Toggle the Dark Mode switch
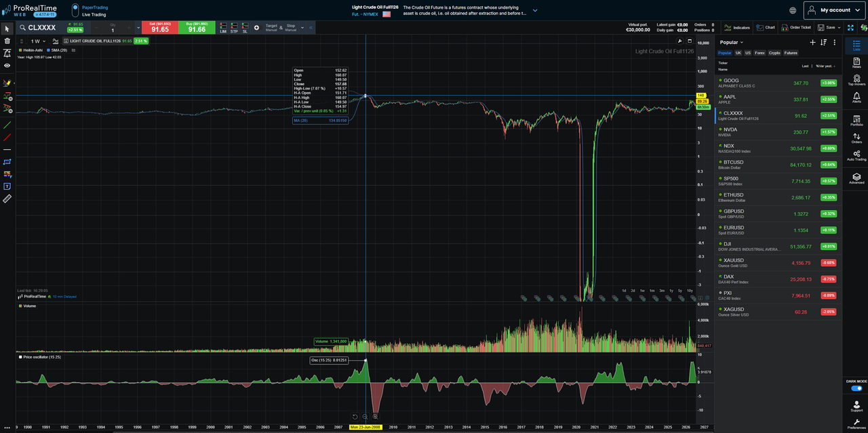 (x=856, y=389)
